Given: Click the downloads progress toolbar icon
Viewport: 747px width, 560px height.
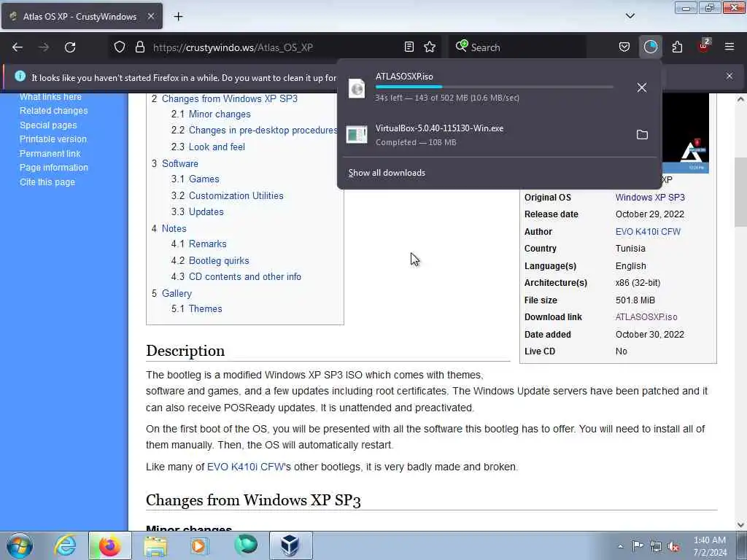Looking at the screenshot, I should 650,47.
